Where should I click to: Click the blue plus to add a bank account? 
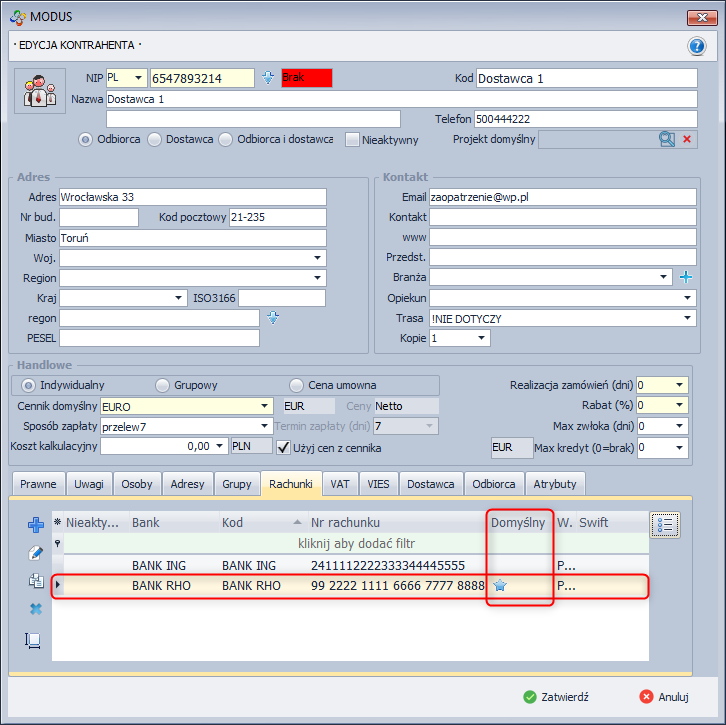click(x=35, y=524)
